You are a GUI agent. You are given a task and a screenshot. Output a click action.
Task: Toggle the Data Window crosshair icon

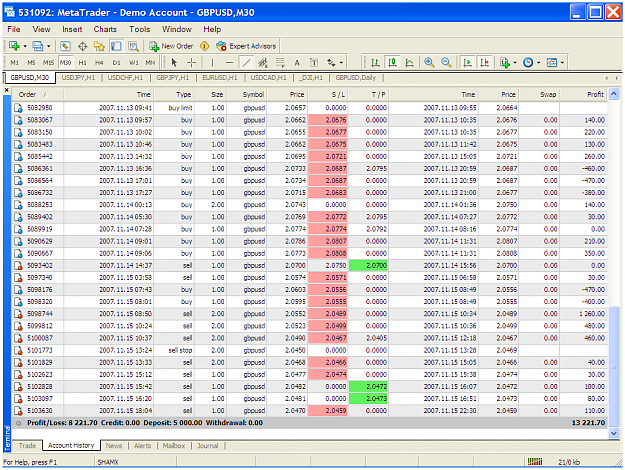[x=83, y=46]
